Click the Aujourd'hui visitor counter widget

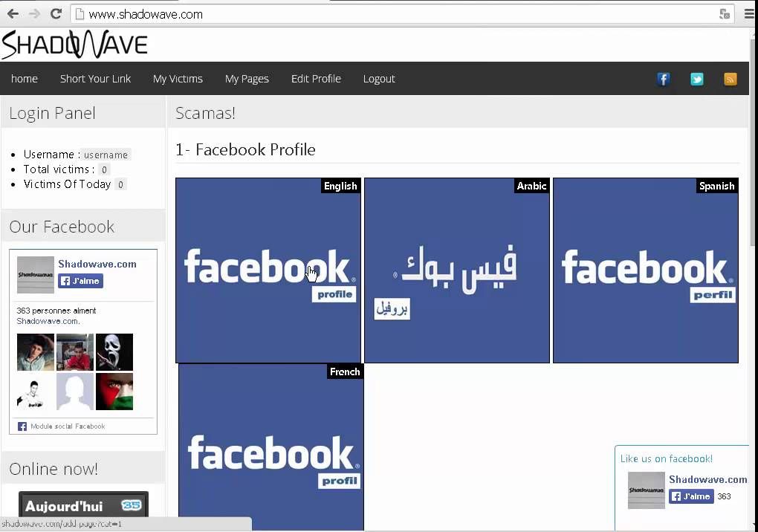[84, 505]
